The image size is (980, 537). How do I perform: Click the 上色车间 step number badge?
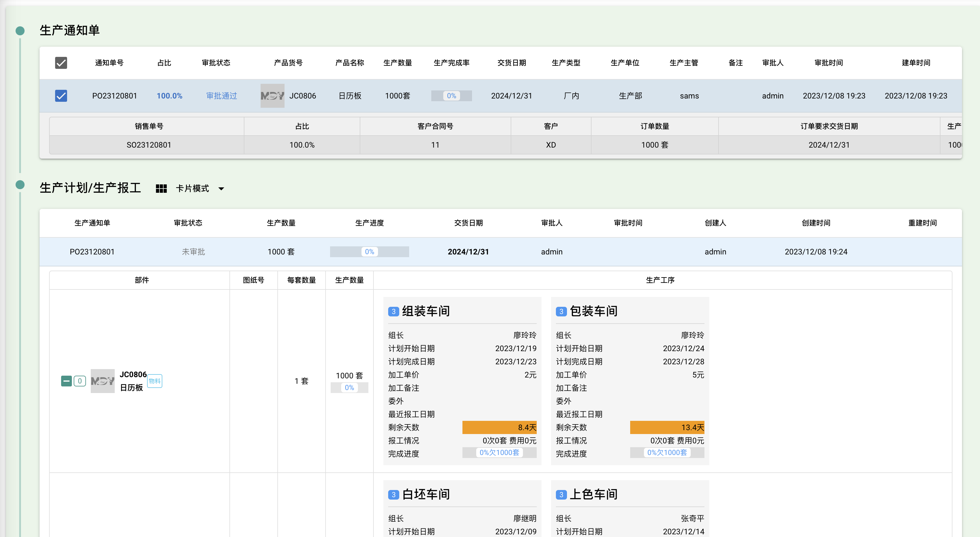click(561, 494)
